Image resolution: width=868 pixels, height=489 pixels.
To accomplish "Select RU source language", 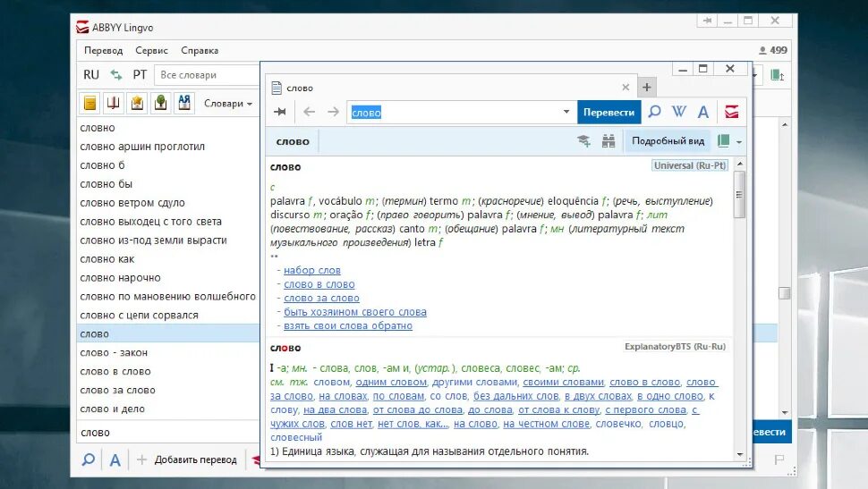I will [91, 75].
